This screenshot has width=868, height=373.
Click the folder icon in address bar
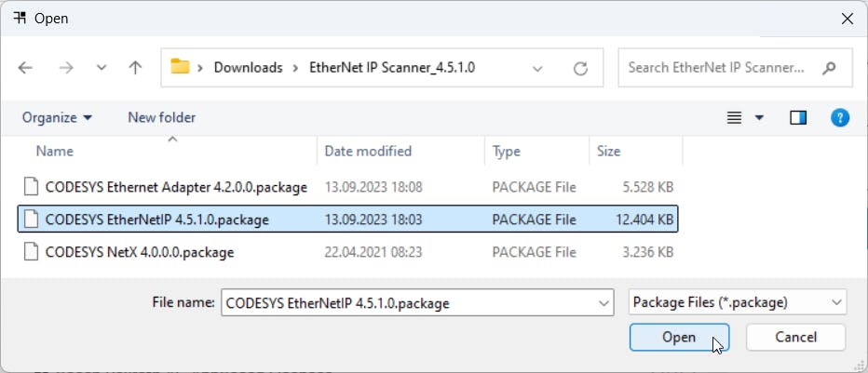(180, 67)
